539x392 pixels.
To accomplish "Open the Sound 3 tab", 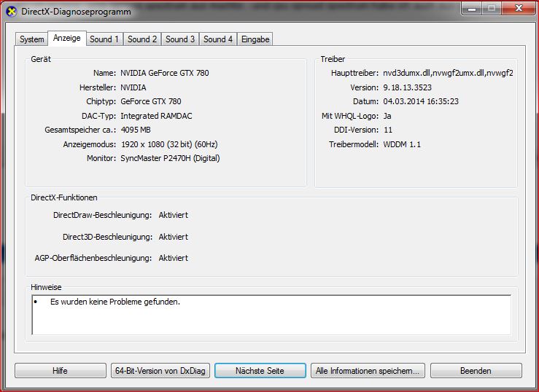I will point(179,39).
